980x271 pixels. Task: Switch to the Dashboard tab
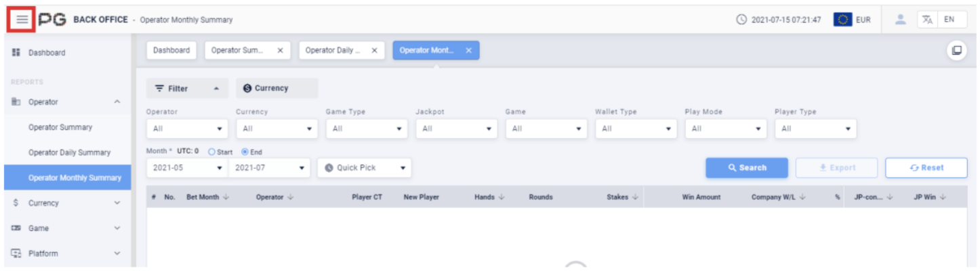point(171,51)
